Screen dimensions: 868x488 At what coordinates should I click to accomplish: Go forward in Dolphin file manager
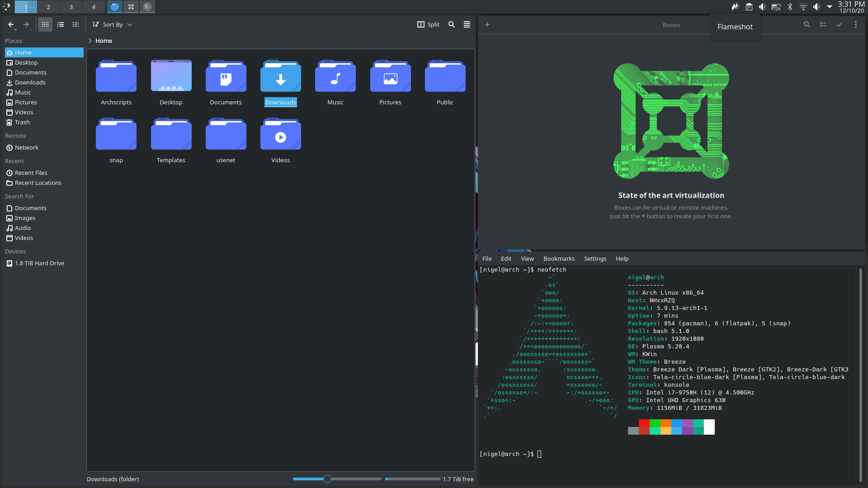(26, 25)
